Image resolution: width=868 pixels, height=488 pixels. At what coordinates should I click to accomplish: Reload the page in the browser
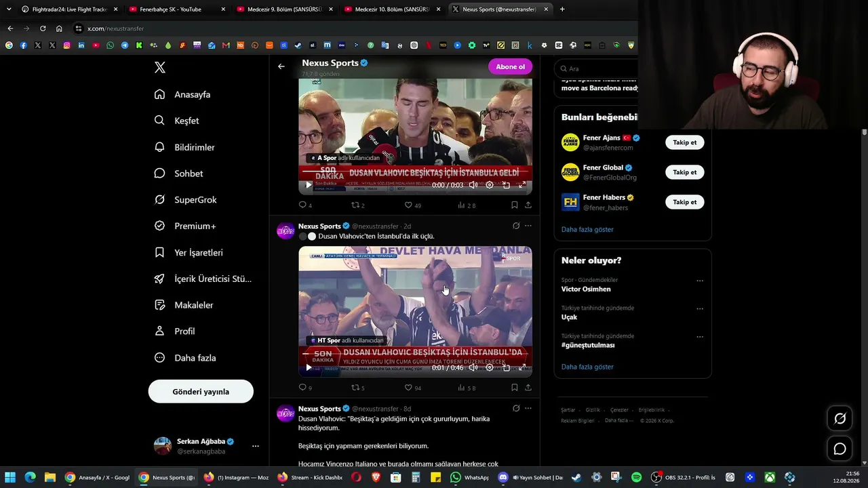43,28
